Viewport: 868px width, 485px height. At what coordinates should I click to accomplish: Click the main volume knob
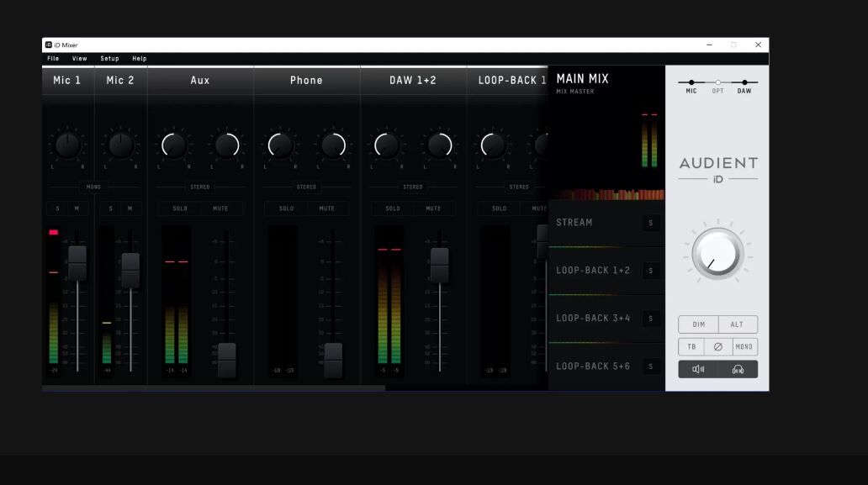717,254
